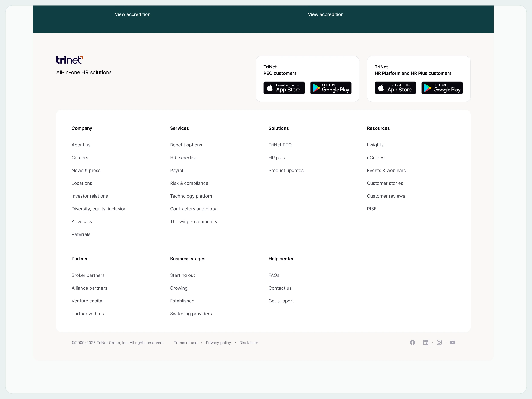Click the TriNet logo
The image size is (532, 399).
(x=69, y=60)
